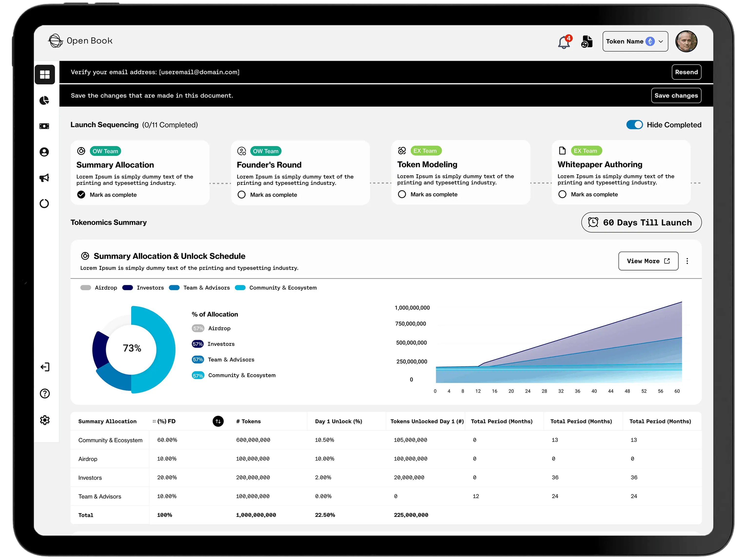The image size is (747, 560).
Task: Click the Save changes button
Action: tap(676, 96)
